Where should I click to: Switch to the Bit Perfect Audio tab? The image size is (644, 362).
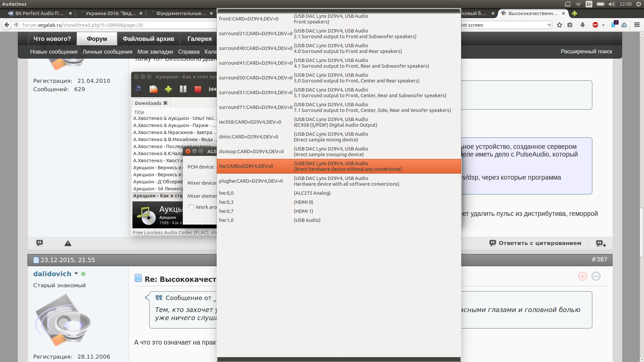pyautogui.click(x=39, y=13)
